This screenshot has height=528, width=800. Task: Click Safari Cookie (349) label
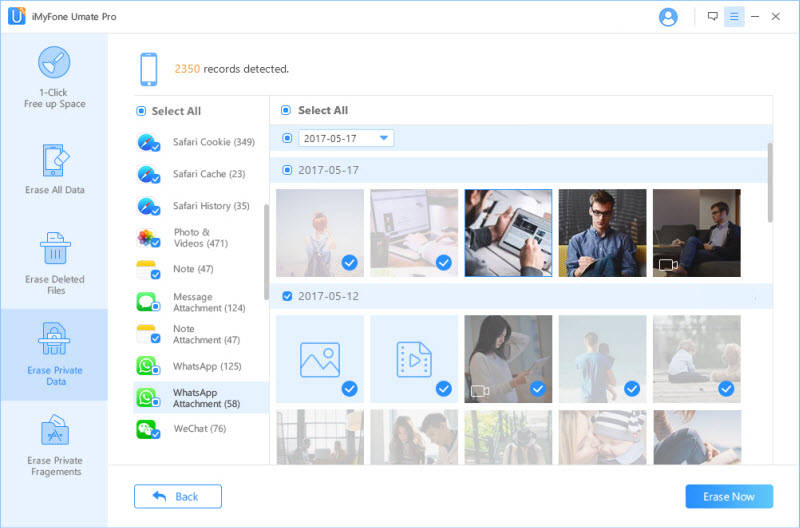(x=214, y=142)
